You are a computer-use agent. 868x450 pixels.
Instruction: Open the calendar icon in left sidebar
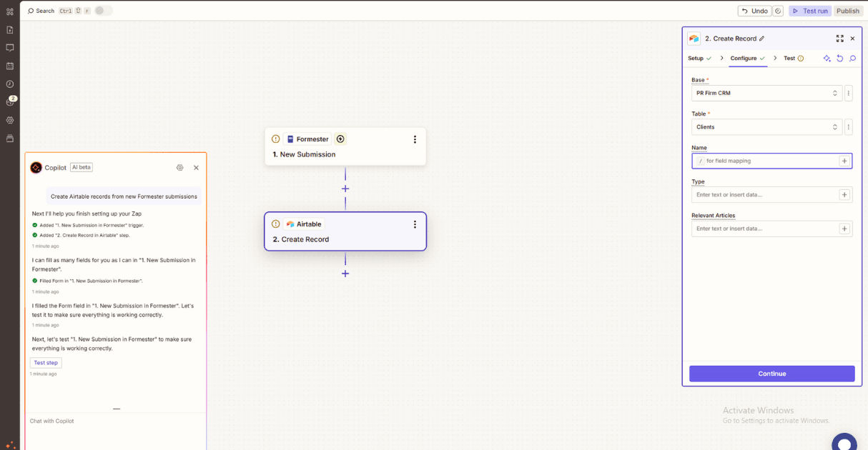click(10, 66)
